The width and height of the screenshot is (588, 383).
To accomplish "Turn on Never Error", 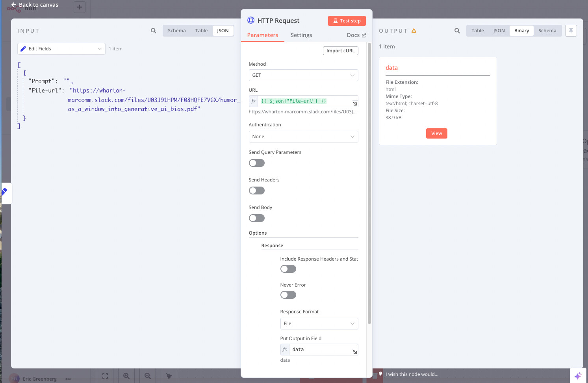I will [x=288, y=294].
